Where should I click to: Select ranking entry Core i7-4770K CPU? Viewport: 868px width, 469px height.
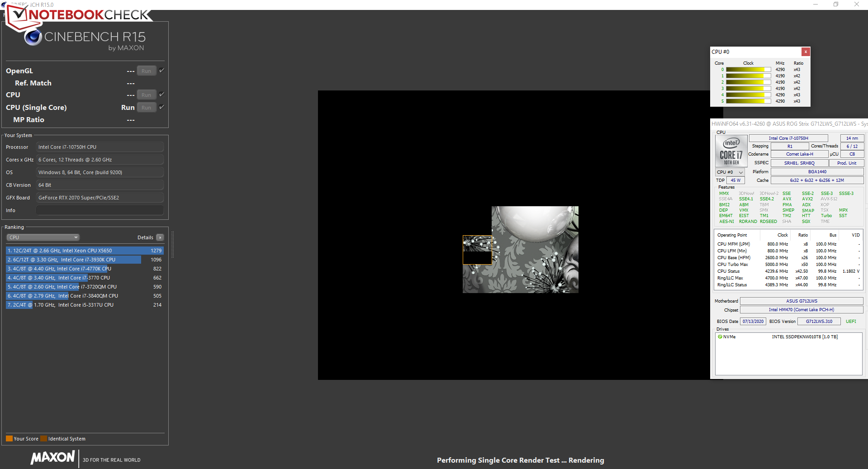[85, 269]
